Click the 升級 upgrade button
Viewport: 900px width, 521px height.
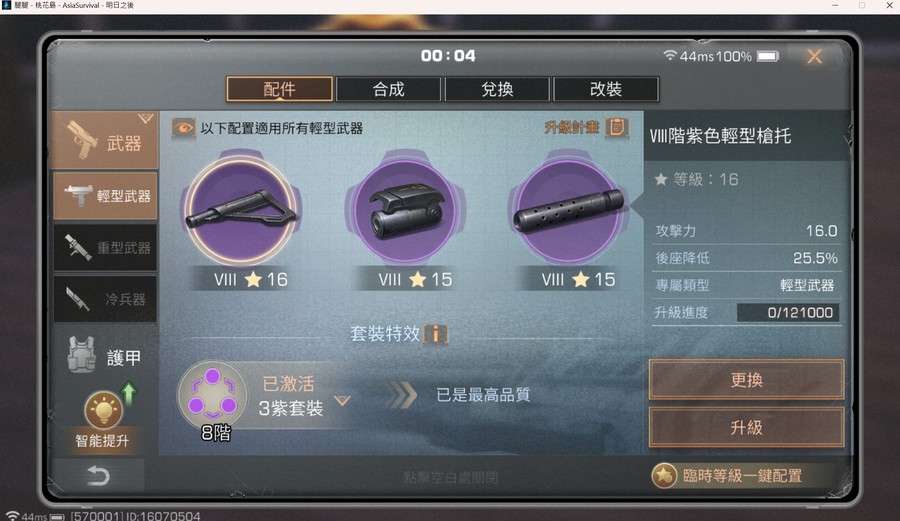746,427
